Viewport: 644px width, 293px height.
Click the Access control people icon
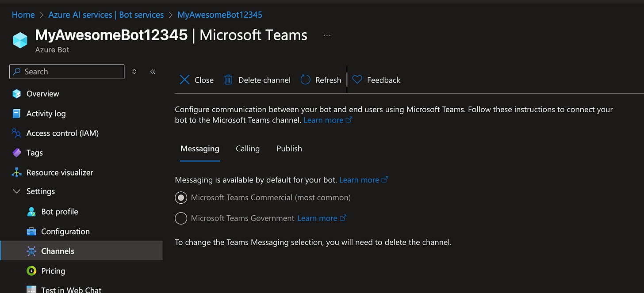point(17,133)
